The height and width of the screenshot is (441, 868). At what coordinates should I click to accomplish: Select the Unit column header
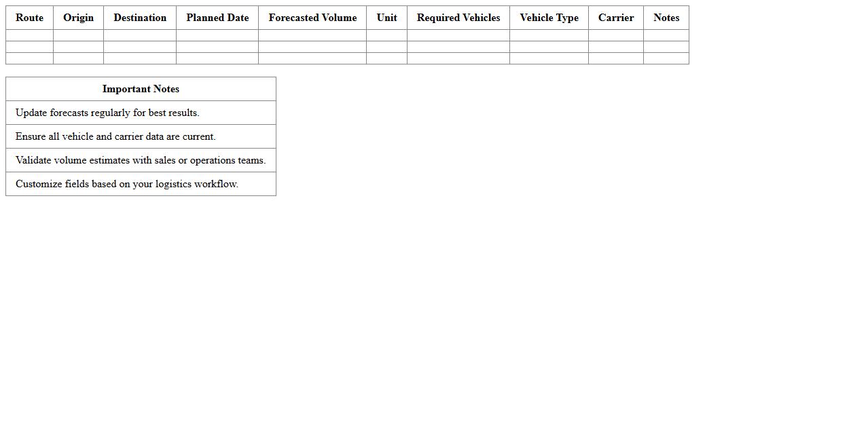(386, 18)
